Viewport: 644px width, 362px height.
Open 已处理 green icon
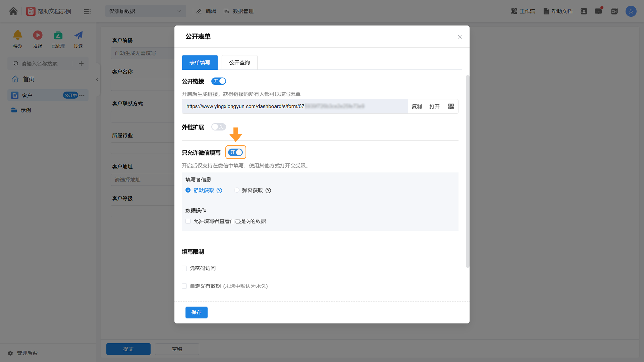pyautogui.click(x=58, y=35)
